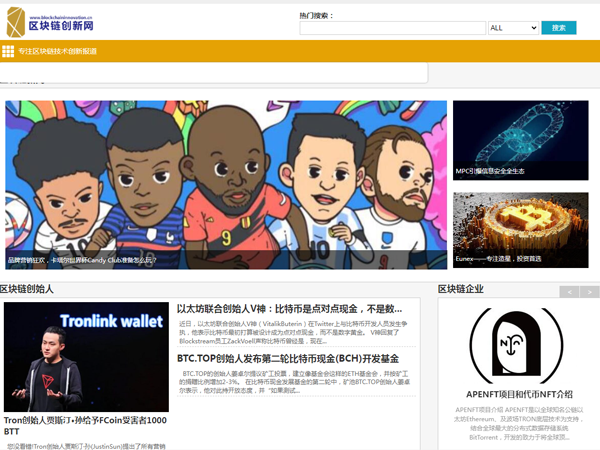
Task: Open the Candy Club World Cup banner image
Action: 226,185
